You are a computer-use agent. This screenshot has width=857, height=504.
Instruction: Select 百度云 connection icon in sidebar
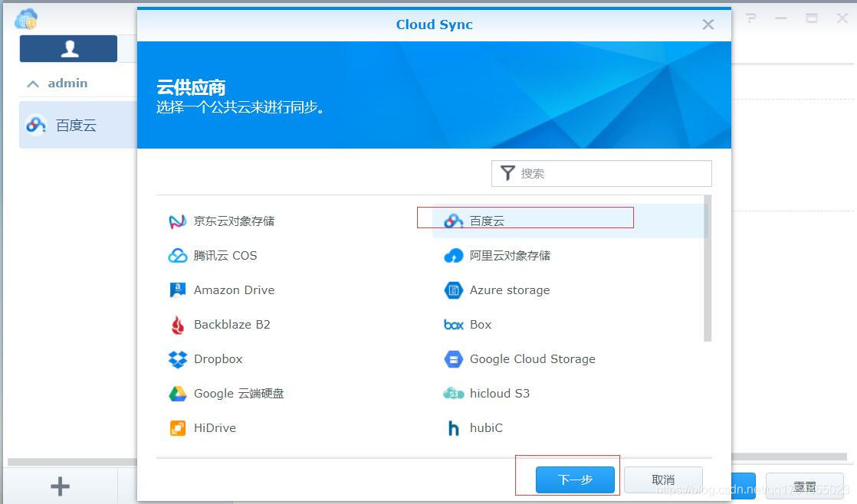tap(35, 125)
